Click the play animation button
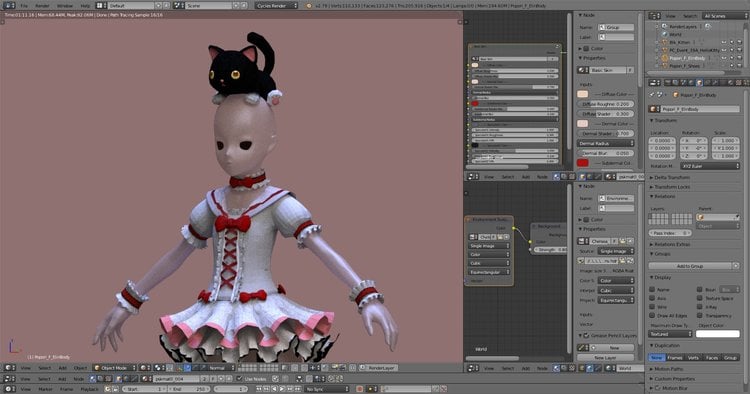 point(282,389)
